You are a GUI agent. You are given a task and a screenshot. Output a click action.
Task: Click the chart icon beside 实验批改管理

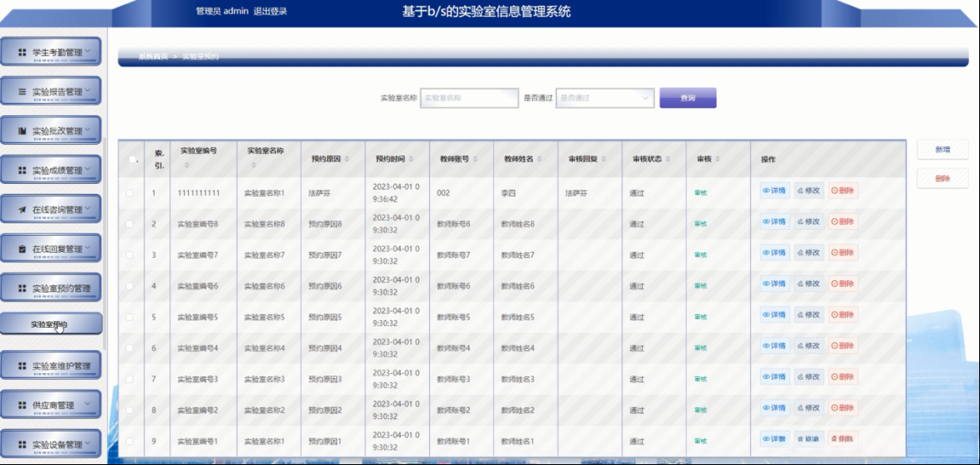(x=22, y=131)
